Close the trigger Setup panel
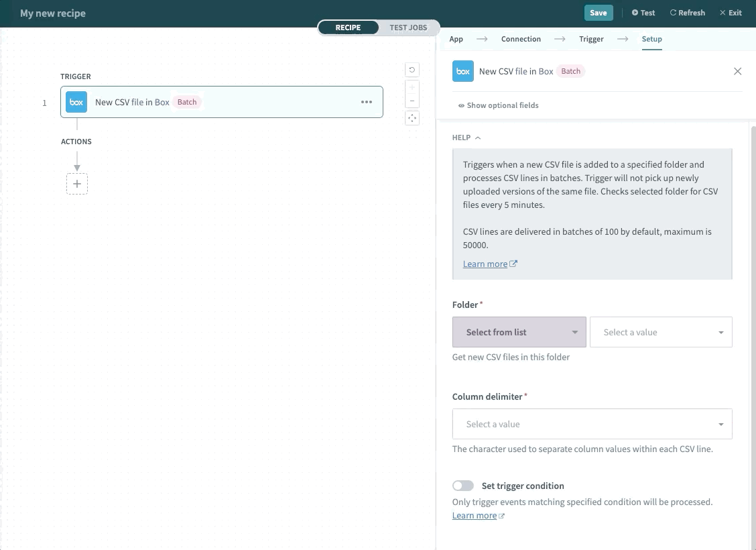Viewport: 756px width, 550px height. coord(738,70)
